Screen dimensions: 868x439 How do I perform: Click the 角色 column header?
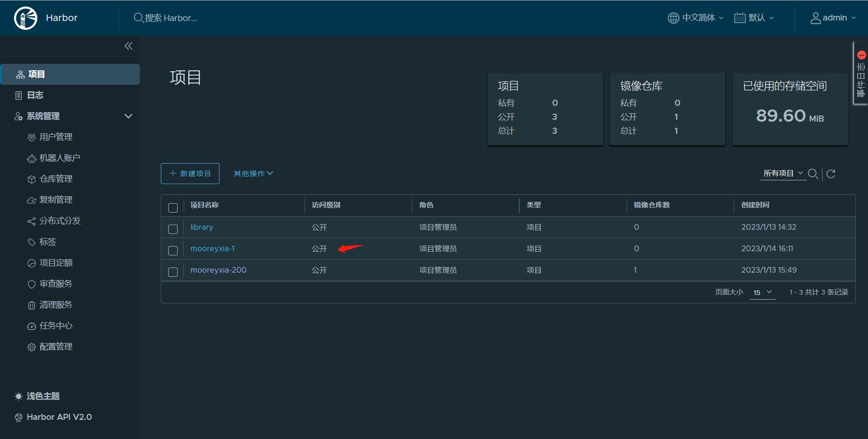pos(426,205)
